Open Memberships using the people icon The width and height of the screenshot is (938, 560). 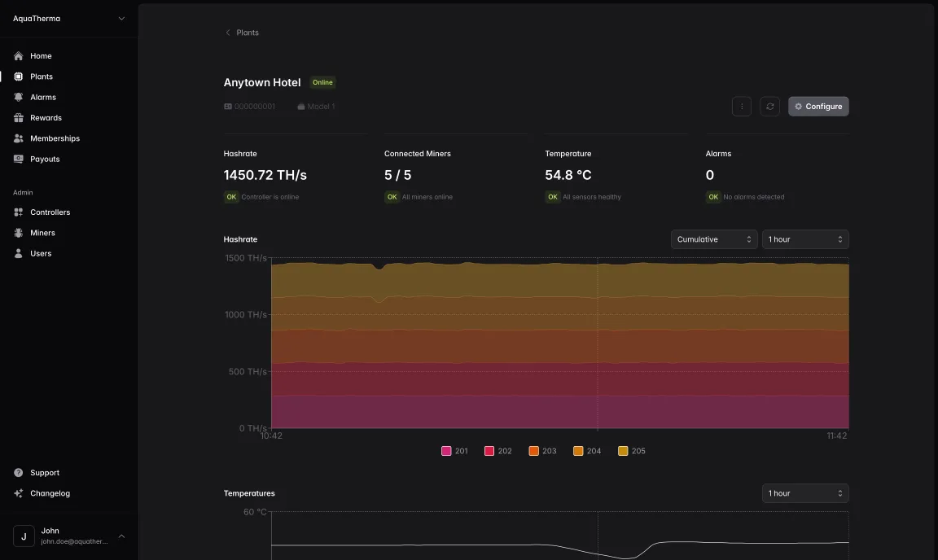[x=18, y=138]
